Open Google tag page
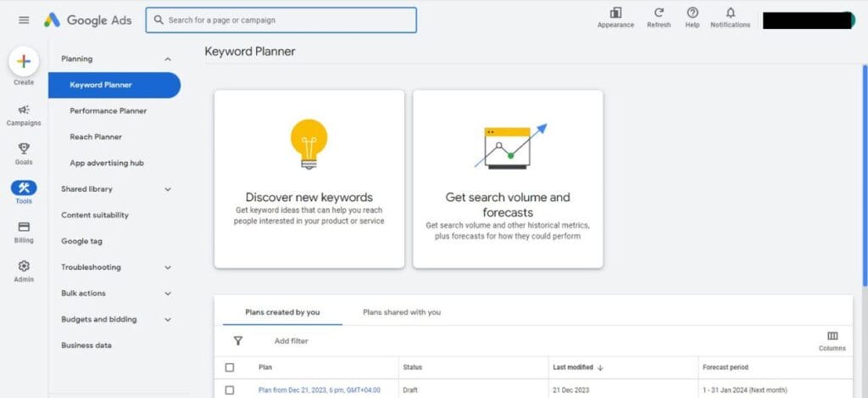This screenshot has height=398, width=868. click(82, 241)
